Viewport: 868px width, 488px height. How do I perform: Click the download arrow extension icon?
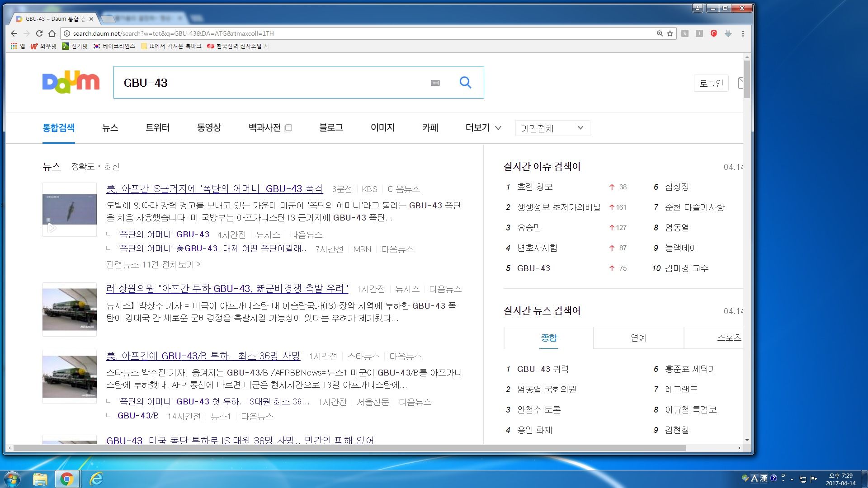click(x=728, y=33)
